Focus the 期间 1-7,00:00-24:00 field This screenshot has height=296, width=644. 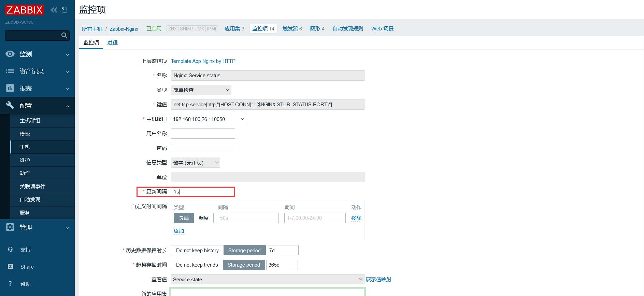point(315,218)
